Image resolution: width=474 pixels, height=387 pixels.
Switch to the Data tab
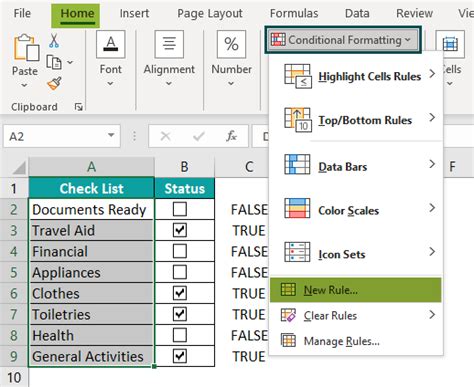[357, 14]
